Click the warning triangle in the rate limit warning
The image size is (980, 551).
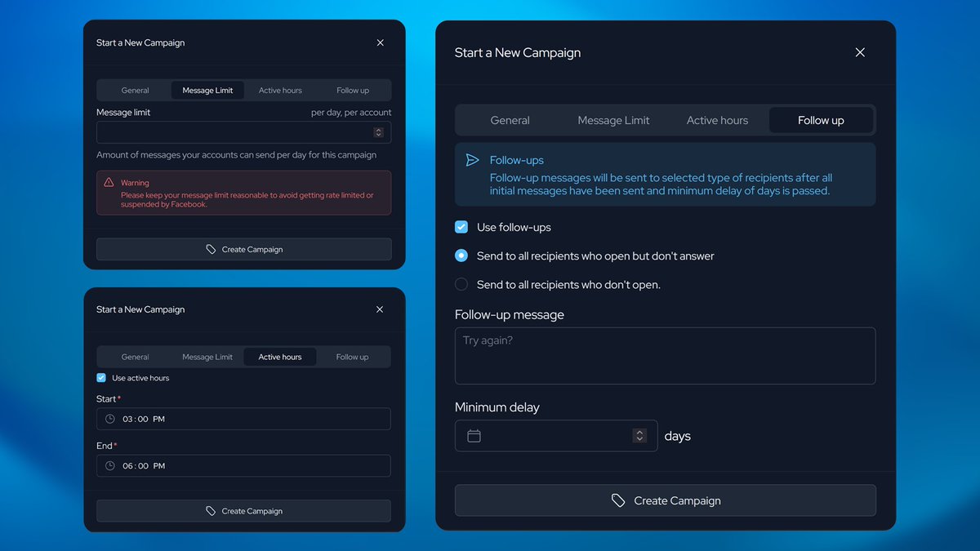[x=109, y=182]
